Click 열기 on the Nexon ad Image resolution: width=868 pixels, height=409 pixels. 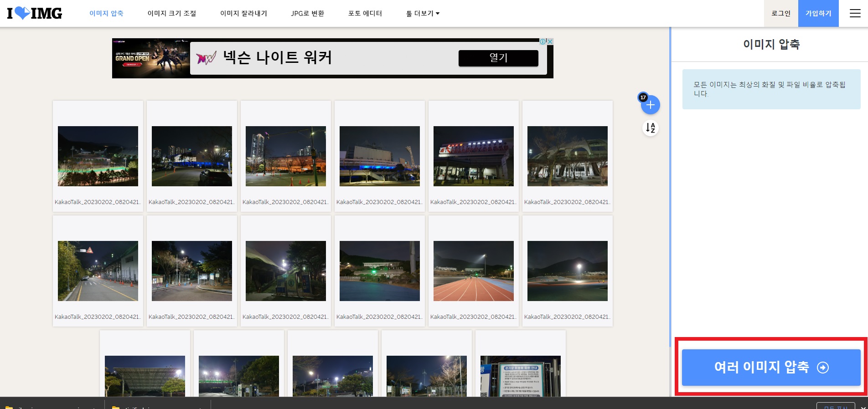point(498,58)
